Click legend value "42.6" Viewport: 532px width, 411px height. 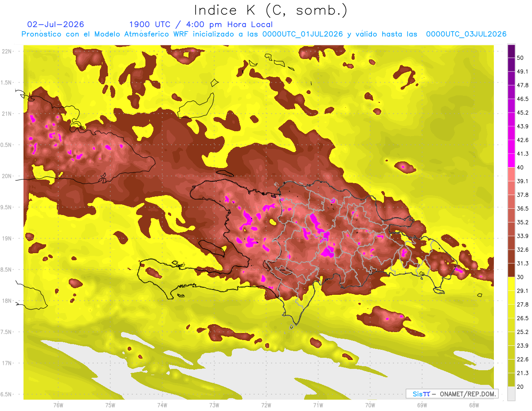click(523, 140)
